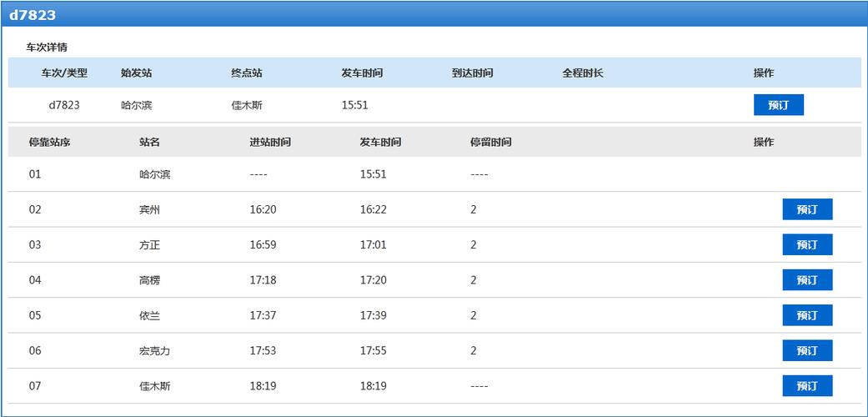Book ticket for 宾州 station row
The width and height of the screenshot is (868, 417).
pos(807,209)
